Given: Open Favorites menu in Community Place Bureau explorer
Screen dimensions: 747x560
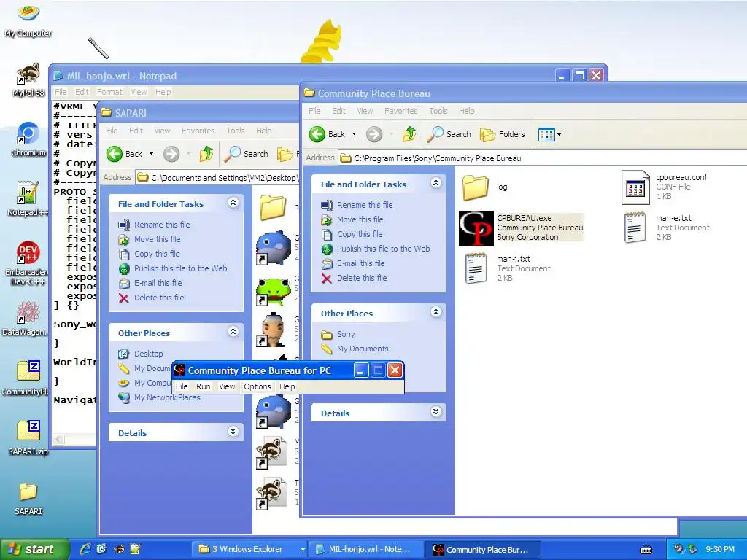Looking at the screenshot, I should tap(400, 111).
